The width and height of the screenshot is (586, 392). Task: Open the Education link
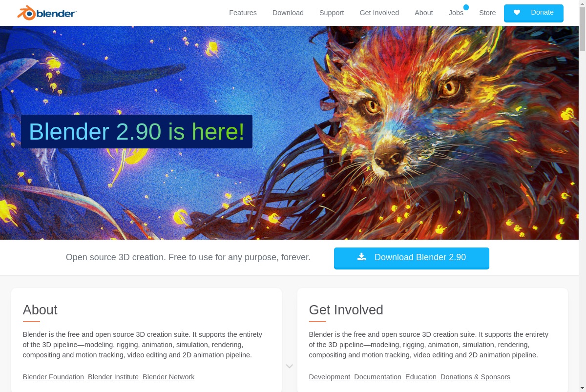(x=421, y=377)
